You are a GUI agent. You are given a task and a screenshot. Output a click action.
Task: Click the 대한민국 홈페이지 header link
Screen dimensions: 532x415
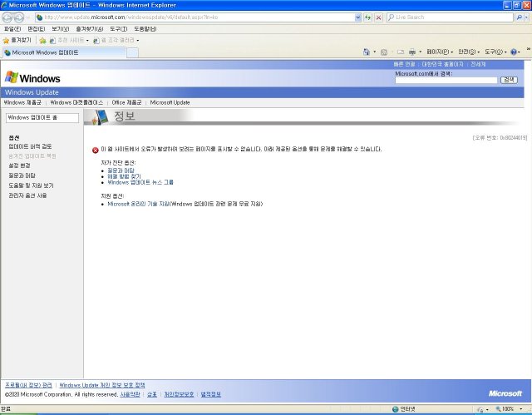442,64
